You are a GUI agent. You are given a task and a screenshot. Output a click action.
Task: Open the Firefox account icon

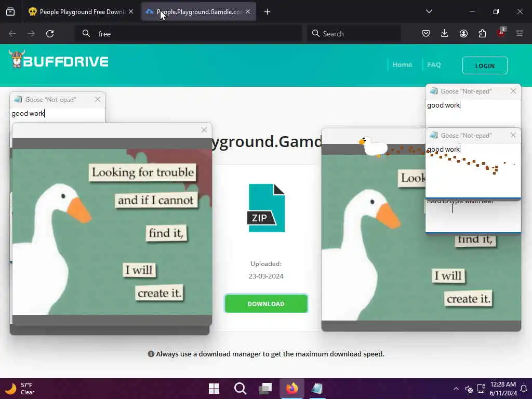tap(463, 33)
